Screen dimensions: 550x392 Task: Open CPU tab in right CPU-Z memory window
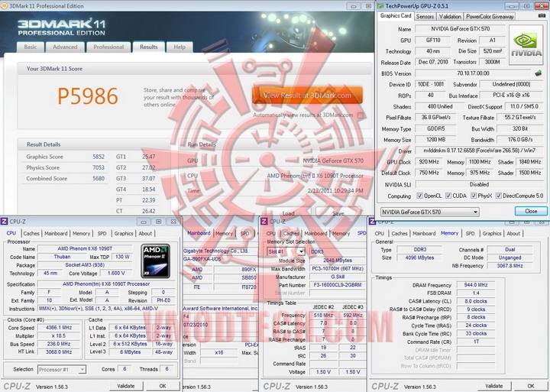coord(379,233)
